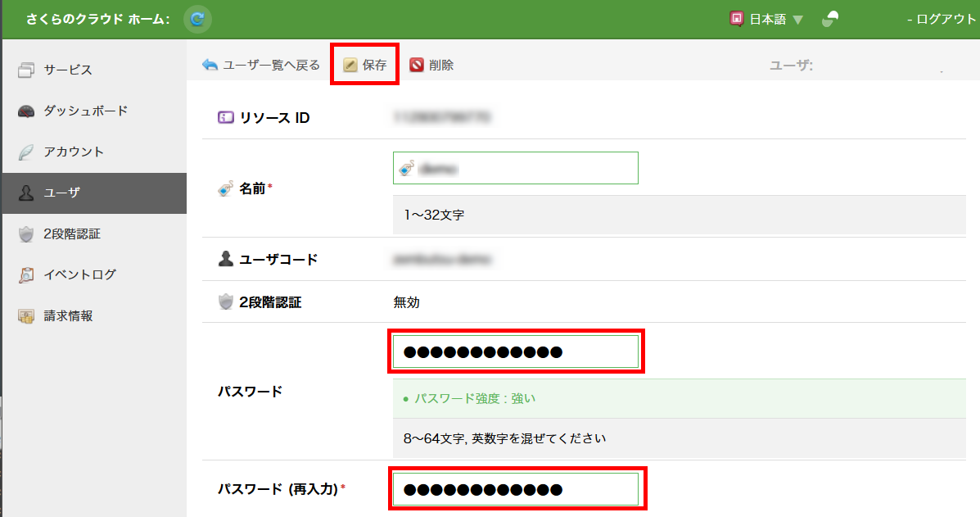Click the パスワード (再入力) input field
Image resolution: width=980 pixels, height=517 pixels.
coord(516,489)
